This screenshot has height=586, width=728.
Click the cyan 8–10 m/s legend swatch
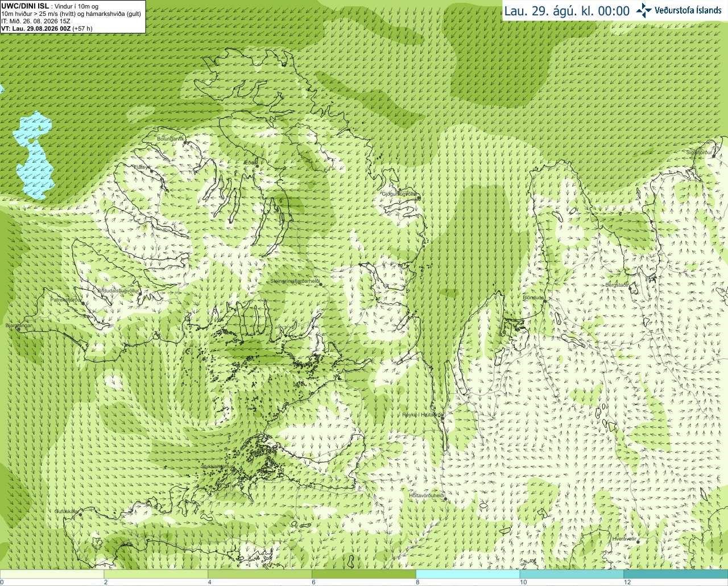[x=468, y=574]
